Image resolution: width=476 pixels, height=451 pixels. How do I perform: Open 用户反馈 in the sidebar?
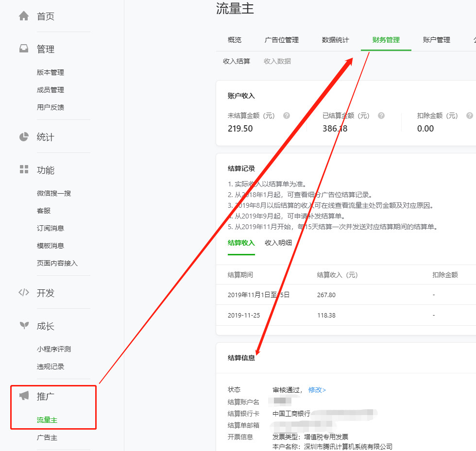[51, 107]
